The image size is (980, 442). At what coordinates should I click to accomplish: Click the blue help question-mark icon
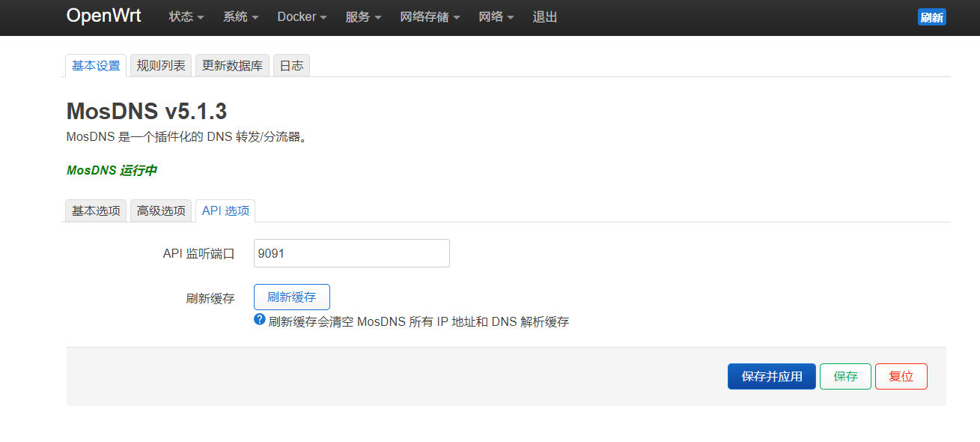coord(260,319)
